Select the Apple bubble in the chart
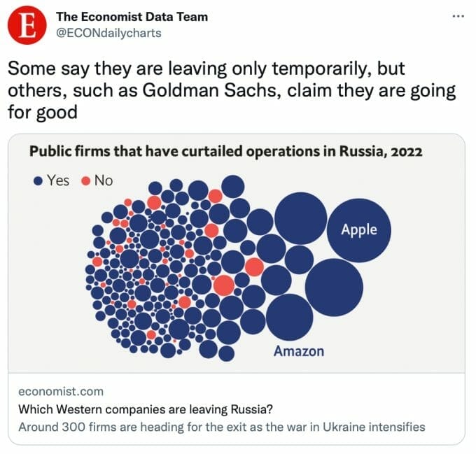The image size is (476, 454). coord(359,230)
